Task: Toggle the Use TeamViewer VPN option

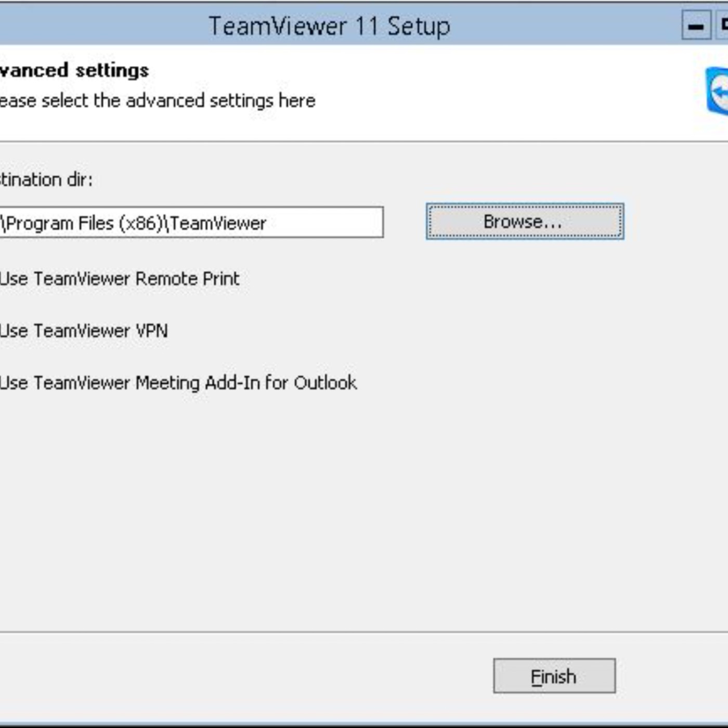Action: [83, 331]
